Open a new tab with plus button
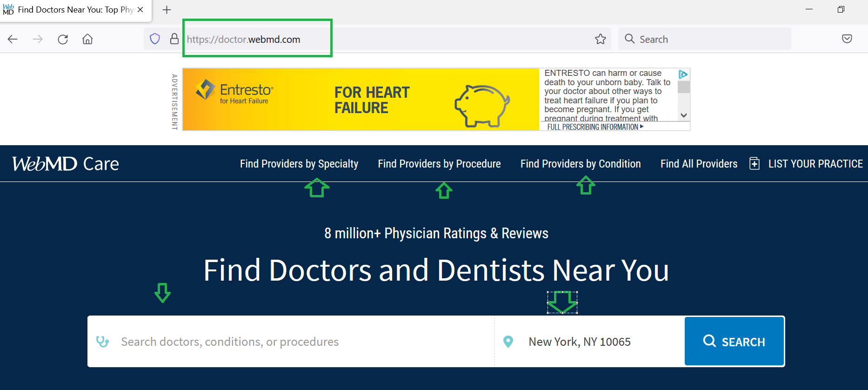This screenshot has height=390, width=868. click(x=167, y=10)
